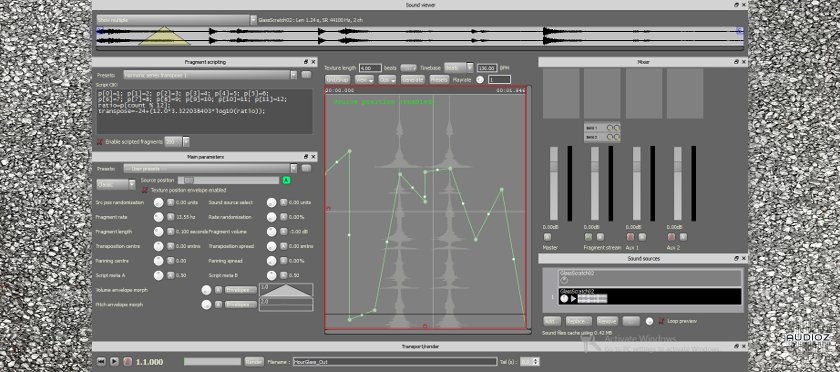Click the green Source position automation A button
Viewport: 840px width, 372px height.
click(286, 180)
